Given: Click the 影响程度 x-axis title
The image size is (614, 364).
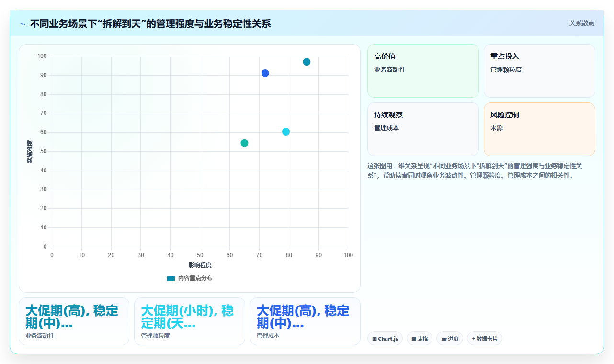Looking at the screenshot, I should click(x=200, y=265).
